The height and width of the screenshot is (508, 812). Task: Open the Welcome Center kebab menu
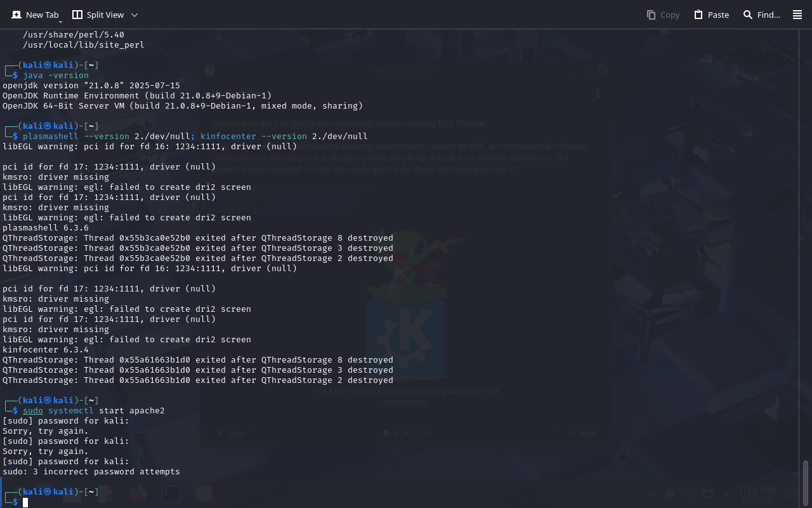(598, 93)
